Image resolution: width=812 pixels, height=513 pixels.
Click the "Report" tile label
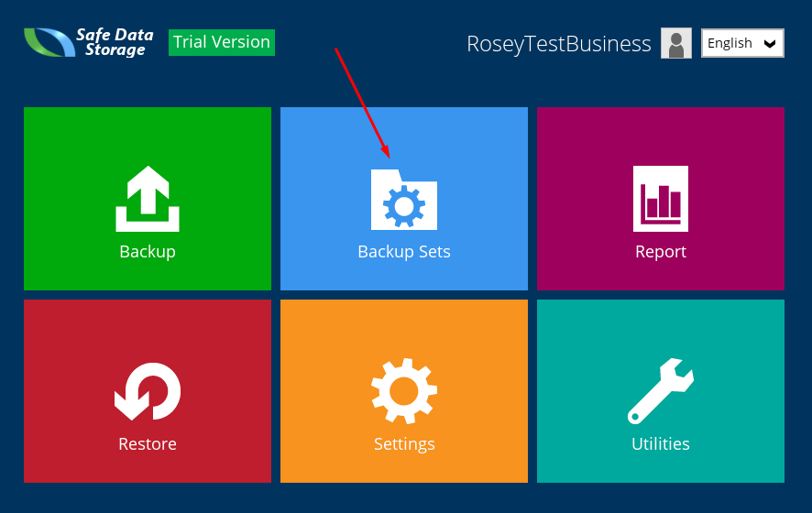click(x=661, y=252)
